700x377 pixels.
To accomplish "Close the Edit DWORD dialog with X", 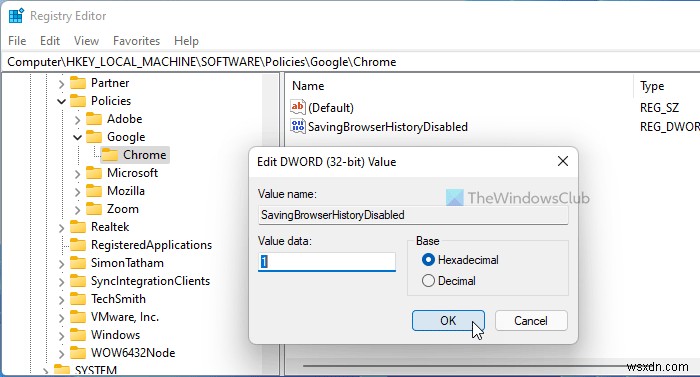I will point(563,161).
